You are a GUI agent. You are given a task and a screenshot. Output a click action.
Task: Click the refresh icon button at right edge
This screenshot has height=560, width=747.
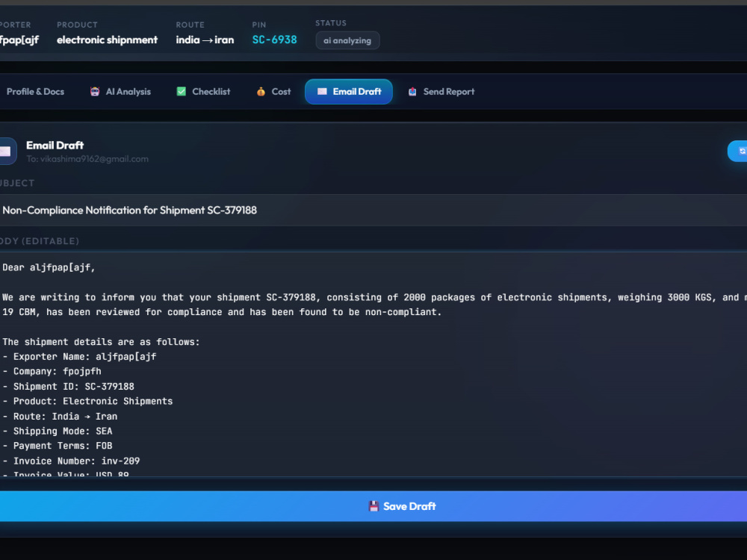click(x=739, y=151)
